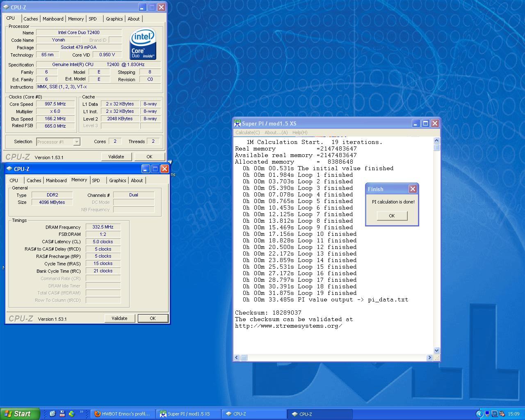Click the Super PI vertical scrollbar thumb

tap(436, 147)
